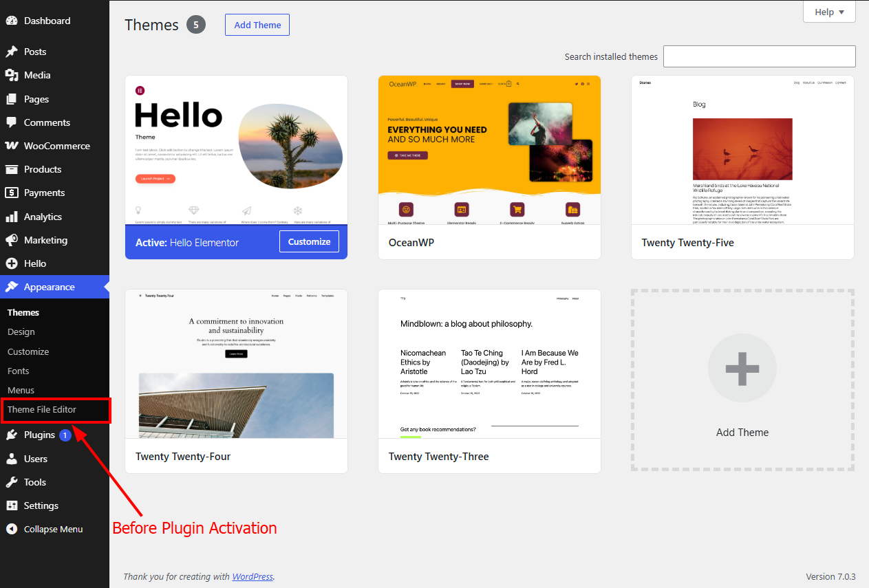
Task: Click the Posts pushpin icon
Action: tap(12, 52)
